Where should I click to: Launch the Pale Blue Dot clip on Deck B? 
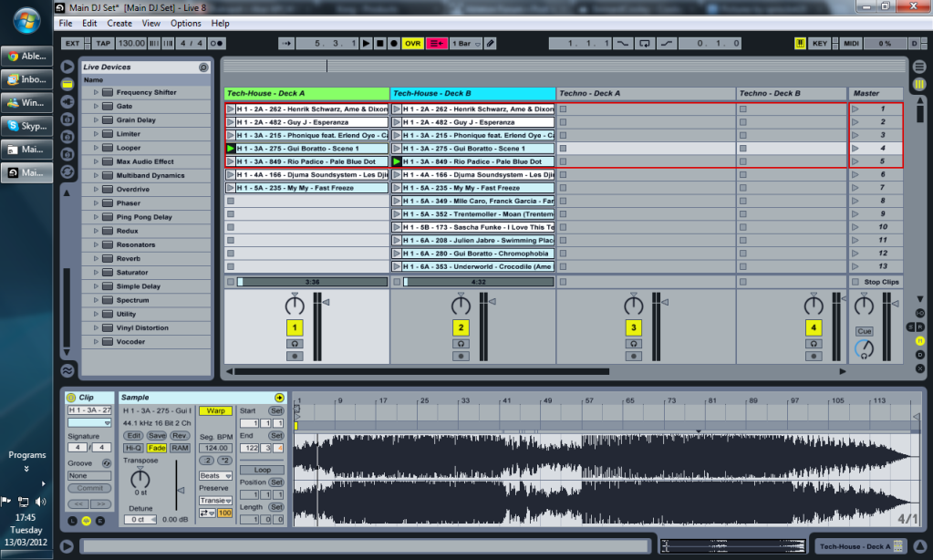click(x=397, y=161)
